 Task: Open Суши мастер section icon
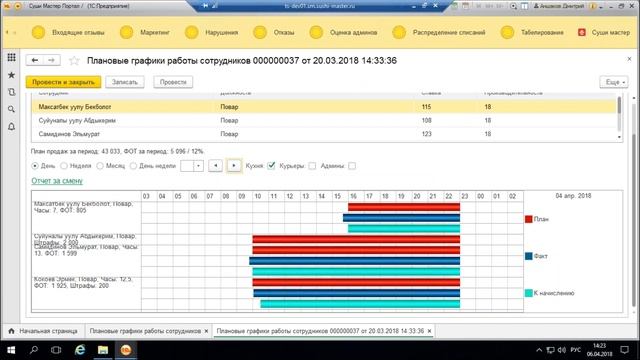582,32
